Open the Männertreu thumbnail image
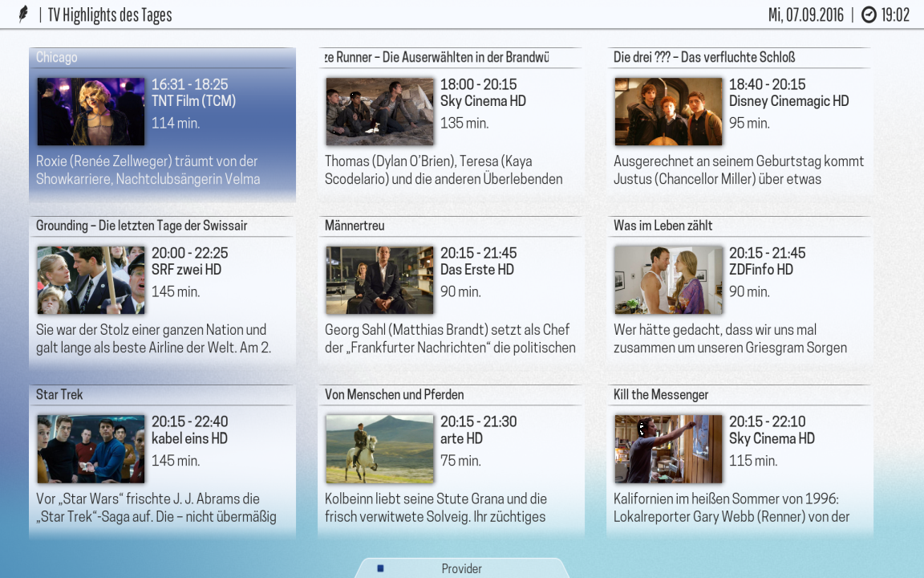924x578 pixels. pyautogui.click(x=379, y=280)
